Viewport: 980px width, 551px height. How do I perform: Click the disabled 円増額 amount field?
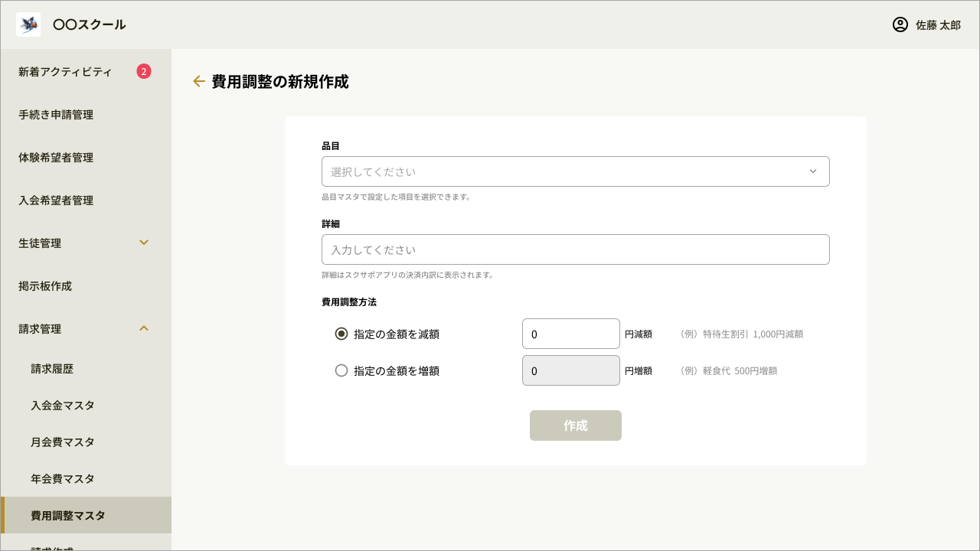coord(571,370)
